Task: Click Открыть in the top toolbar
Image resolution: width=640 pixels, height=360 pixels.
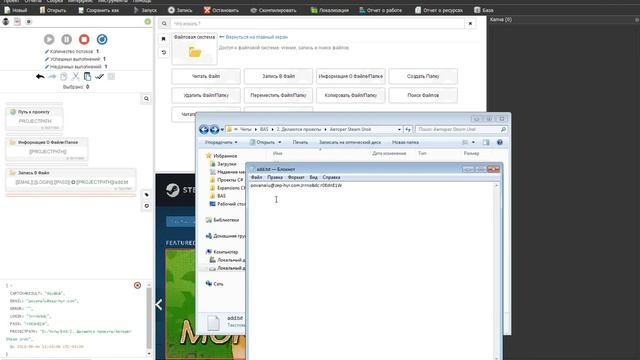Action: tap(53, 10)
